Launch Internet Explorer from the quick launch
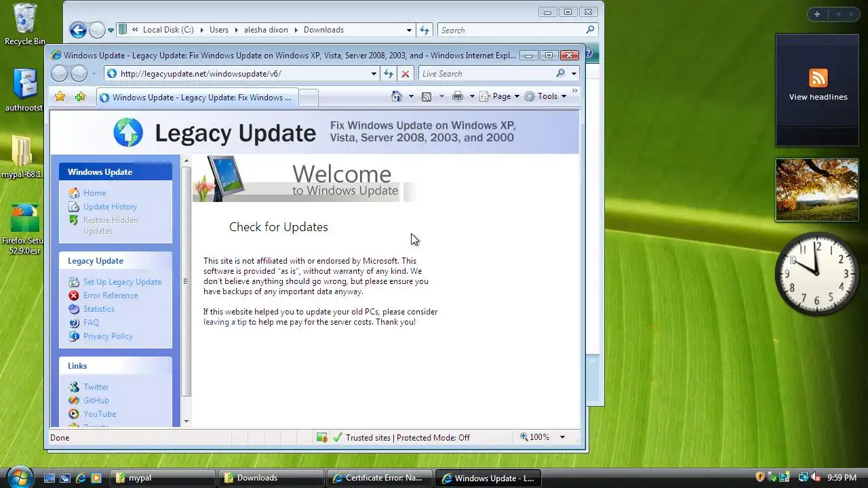 tap(81, 478)
